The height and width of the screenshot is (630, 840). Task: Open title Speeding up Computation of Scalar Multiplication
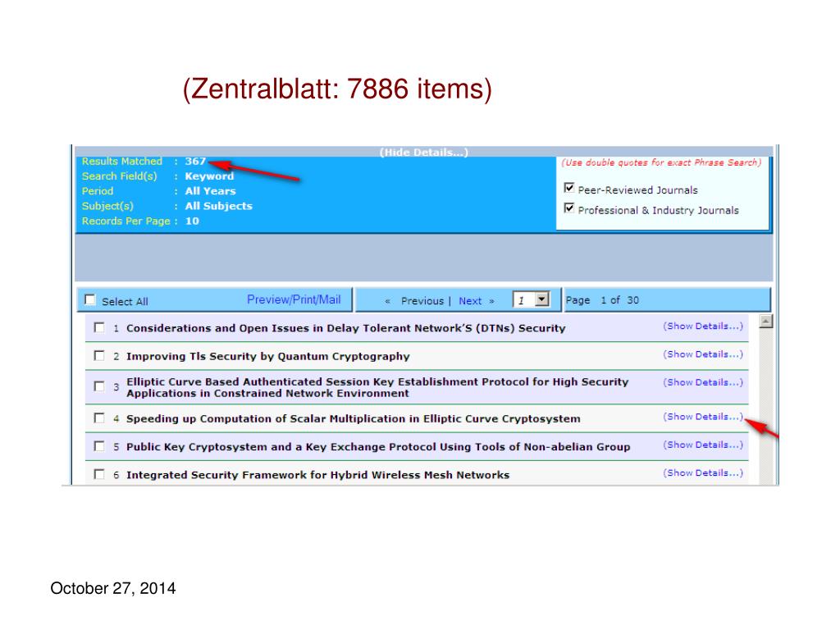click(x=353, y=418)
